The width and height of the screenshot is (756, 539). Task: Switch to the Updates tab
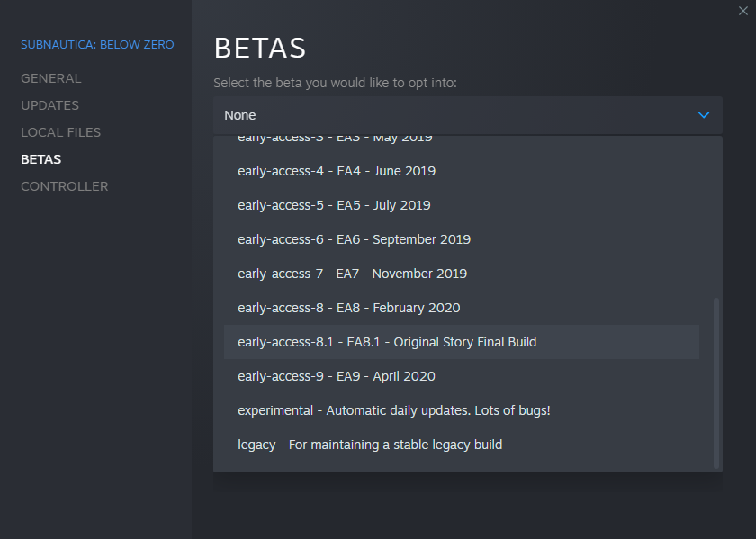[50, 105]
